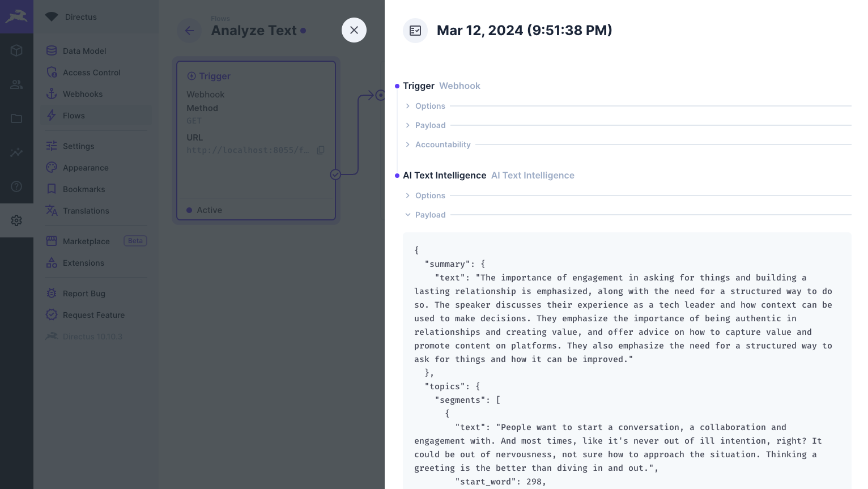This screenshot has height=489, width=868.
Task: Open the User Directory module icon
Action: (x=16, y=84)
